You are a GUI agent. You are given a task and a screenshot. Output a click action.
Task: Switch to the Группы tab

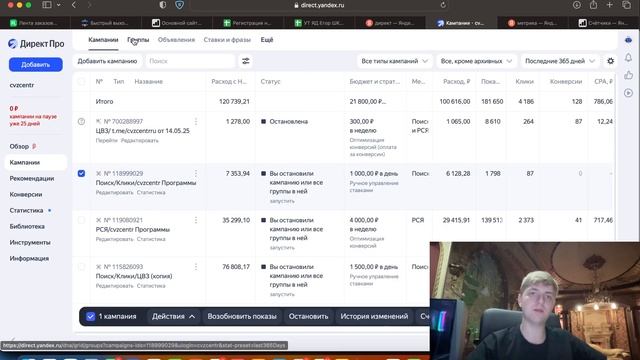click(138, 40)
